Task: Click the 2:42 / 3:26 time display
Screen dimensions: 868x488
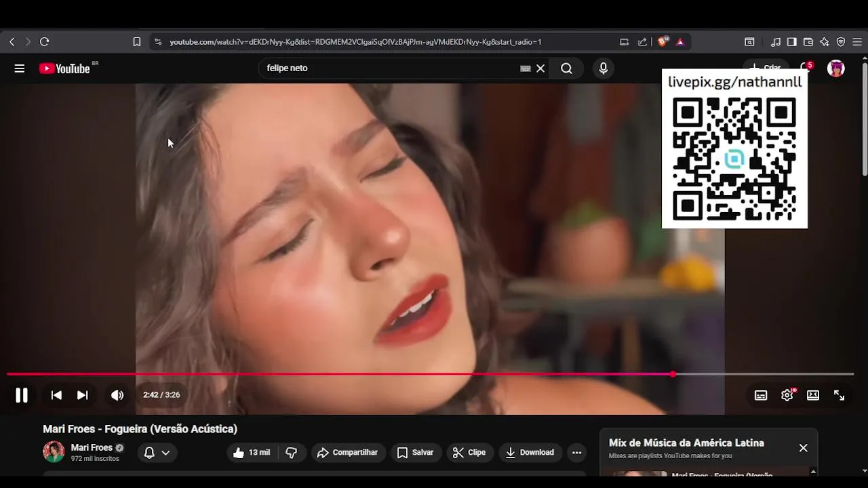Action: 161,395
